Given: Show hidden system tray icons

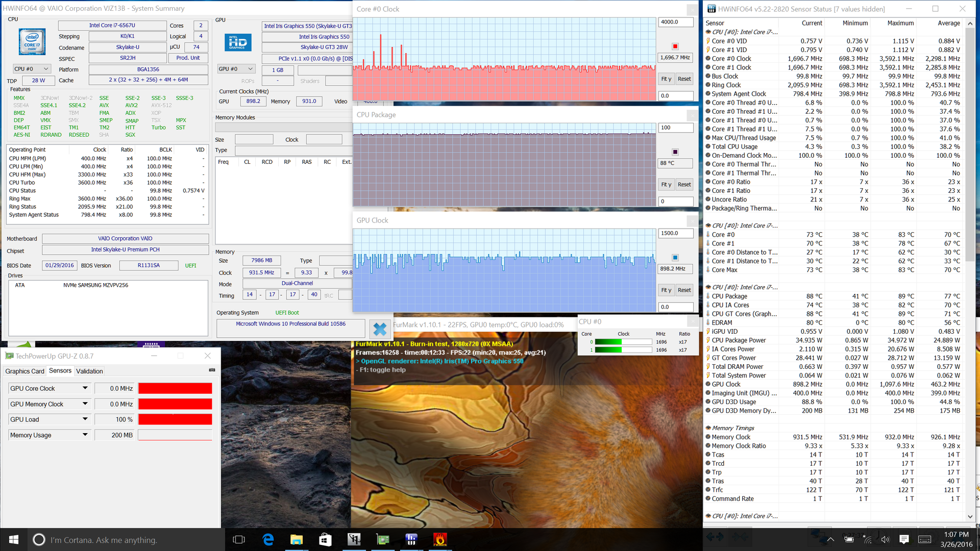Looking at the screenshot, I should [830, 540].
